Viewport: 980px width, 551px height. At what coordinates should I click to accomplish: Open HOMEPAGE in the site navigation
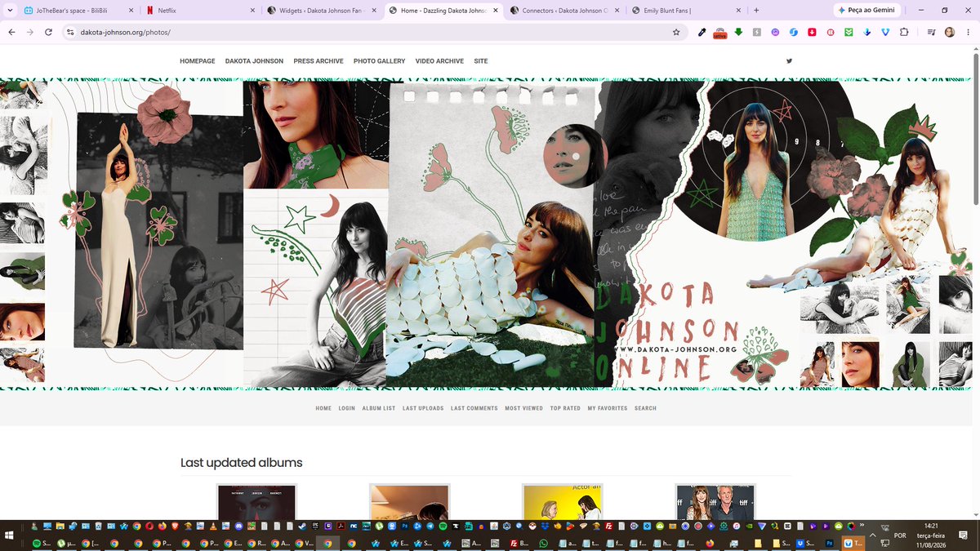tap(198, 61)
